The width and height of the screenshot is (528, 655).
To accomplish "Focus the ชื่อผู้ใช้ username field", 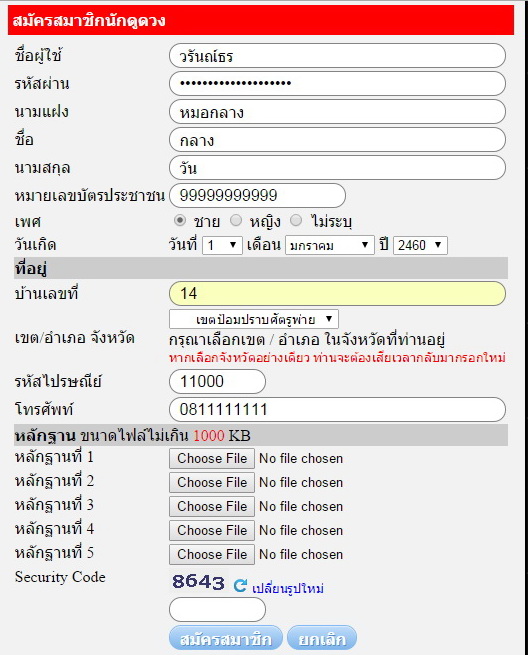I will tap(338, 56).
